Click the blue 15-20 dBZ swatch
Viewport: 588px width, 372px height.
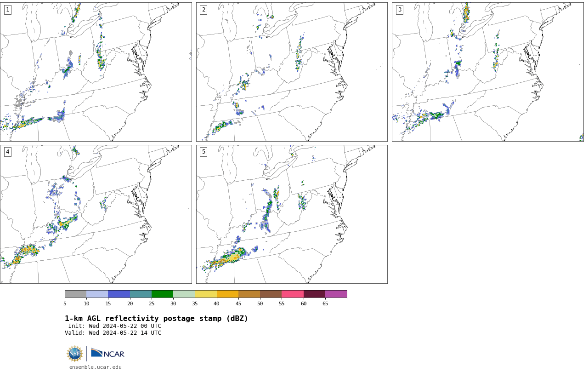119,294
